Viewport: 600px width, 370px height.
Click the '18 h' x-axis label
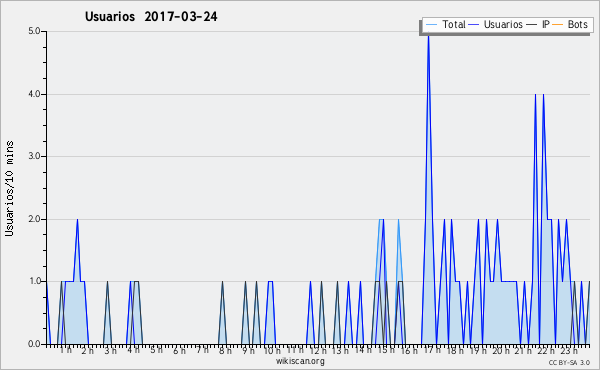click(455, 351)
